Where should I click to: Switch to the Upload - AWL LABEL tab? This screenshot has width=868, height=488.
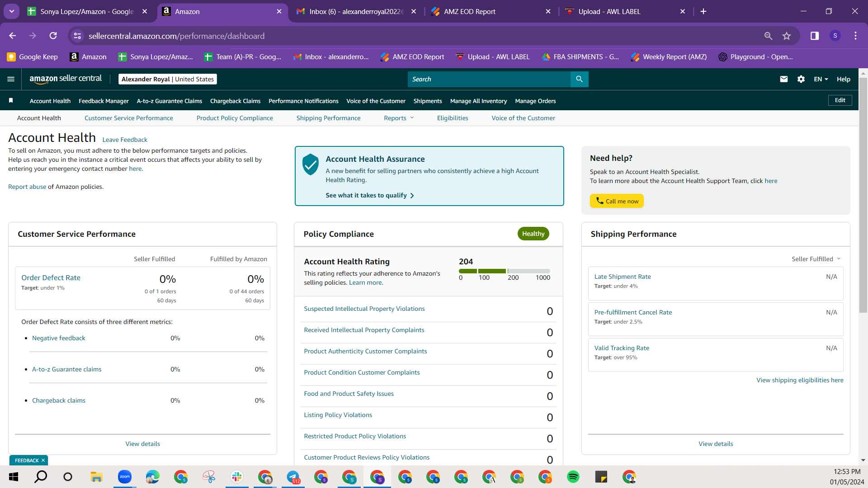(x=626, y=11)
